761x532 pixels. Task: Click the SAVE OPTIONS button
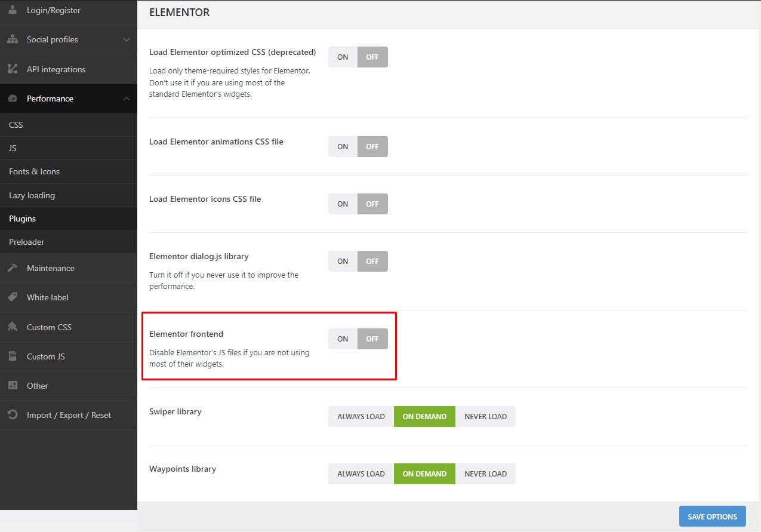tap(713, 516)
